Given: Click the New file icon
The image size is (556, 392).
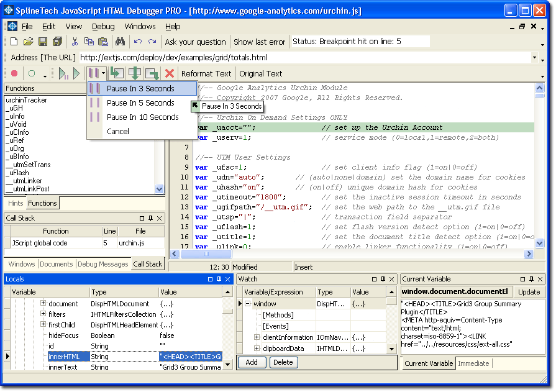Looking at the screenshot, I should pyautogui.click(x=14, y=42).
